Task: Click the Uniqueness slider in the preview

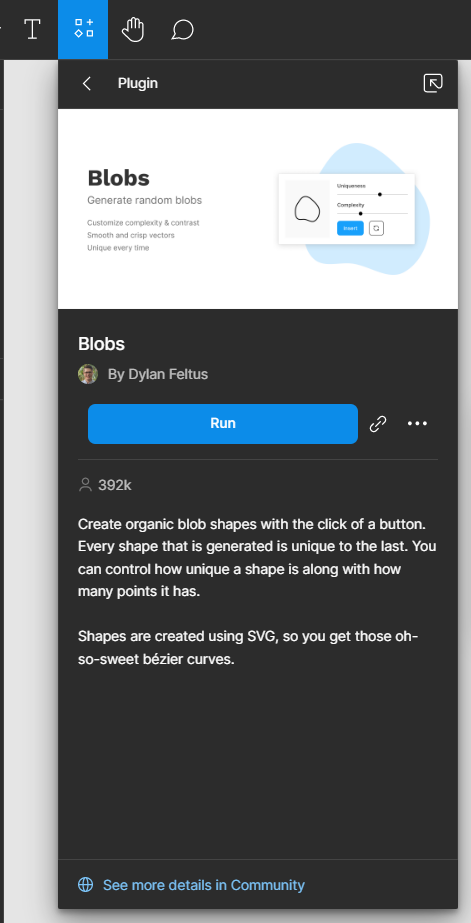Action: tap(372, 194)
